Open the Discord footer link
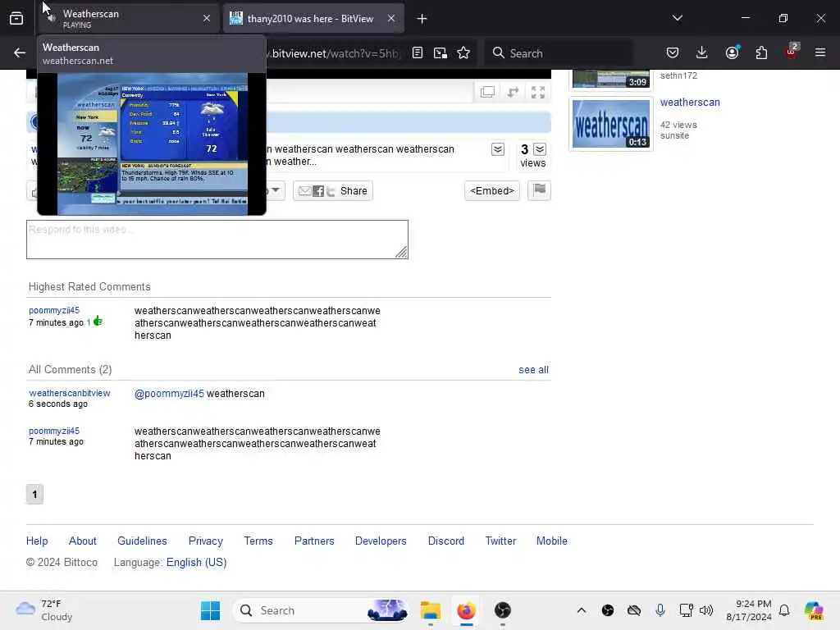 click(x=445, y=541)
